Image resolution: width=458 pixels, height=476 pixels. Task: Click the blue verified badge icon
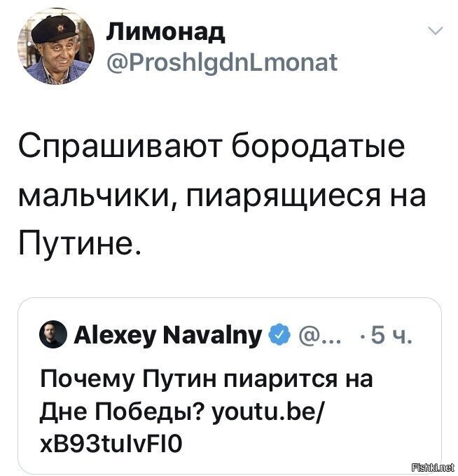279,335
